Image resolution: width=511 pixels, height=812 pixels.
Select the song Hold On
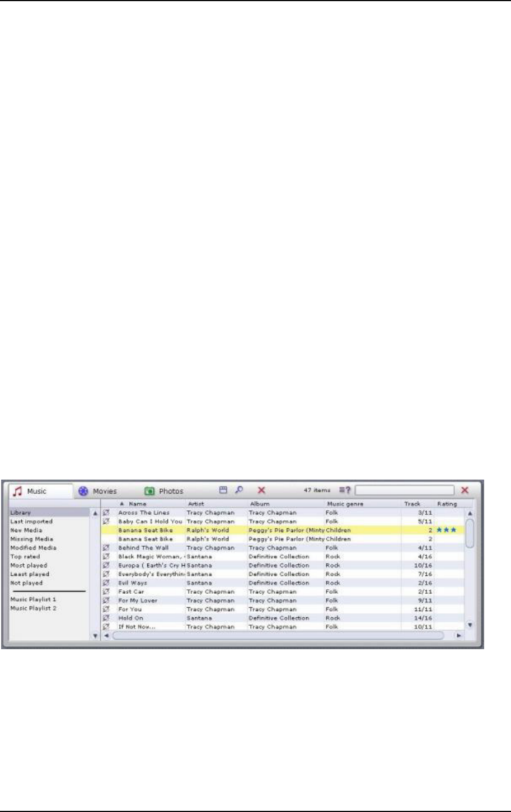[130, 618]
